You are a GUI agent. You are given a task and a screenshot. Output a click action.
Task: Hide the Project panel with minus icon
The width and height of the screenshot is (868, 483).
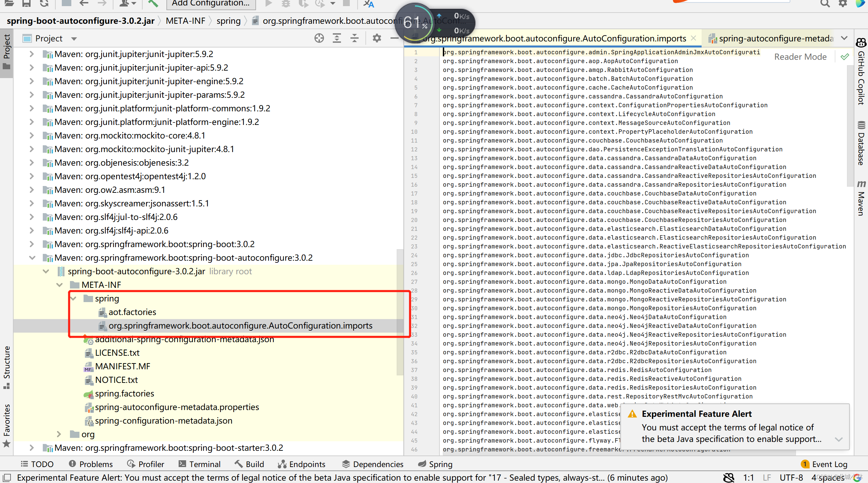pyautogui.click(x=395, y=38)
